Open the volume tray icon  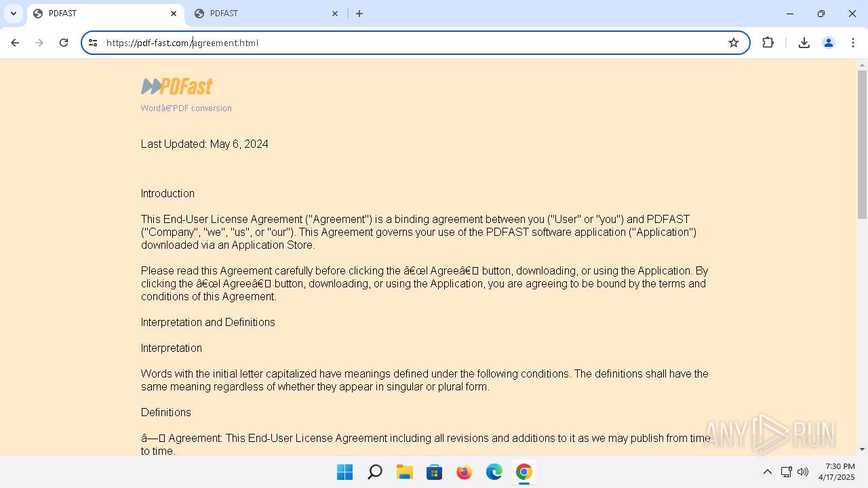tap(803, 472)
